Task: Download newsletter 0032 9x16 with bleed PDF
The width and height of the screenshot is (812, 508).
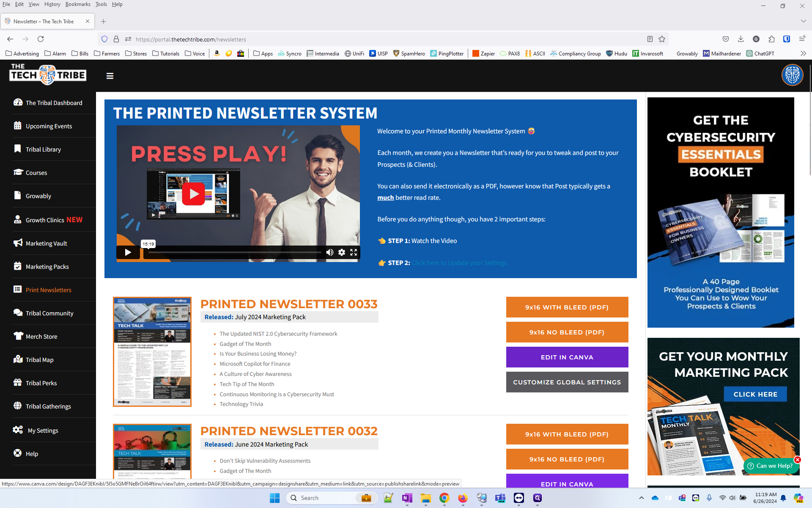Action: point(567,434)
